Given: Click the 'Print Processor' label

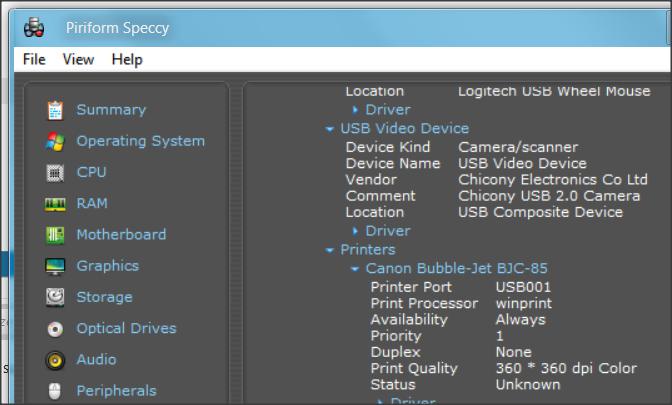Looking at the screenshot, I should pyautogui.click(x=424, y=304).
